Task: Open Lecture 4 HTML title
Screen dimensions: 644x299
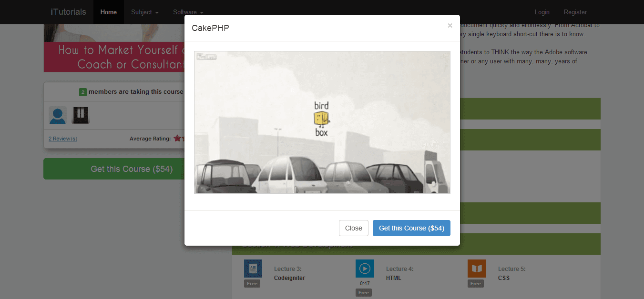Action: point(394,278)
